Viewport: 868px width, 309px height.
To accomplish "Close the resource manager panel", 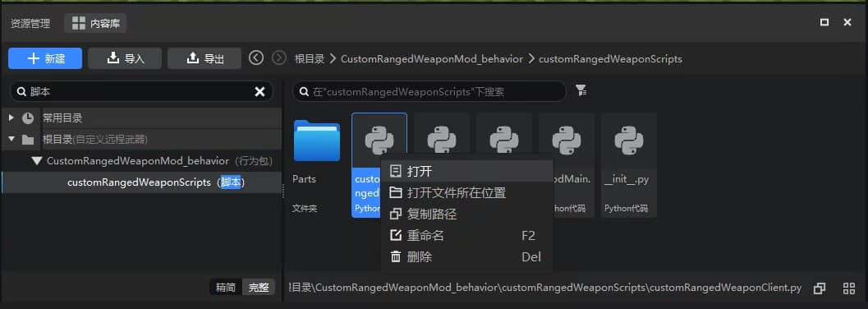I will [x=847, y=22].
